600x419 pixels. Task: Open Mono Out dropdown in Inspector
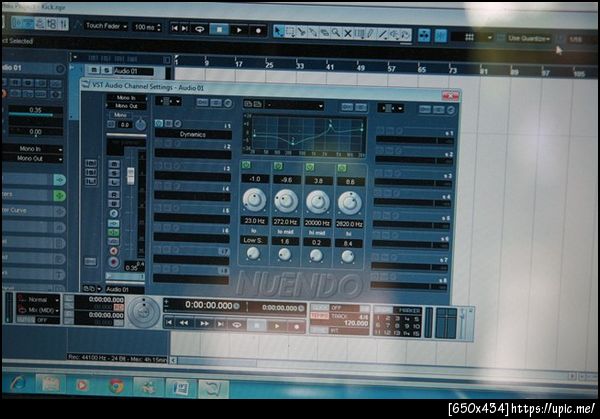(34, 158)
